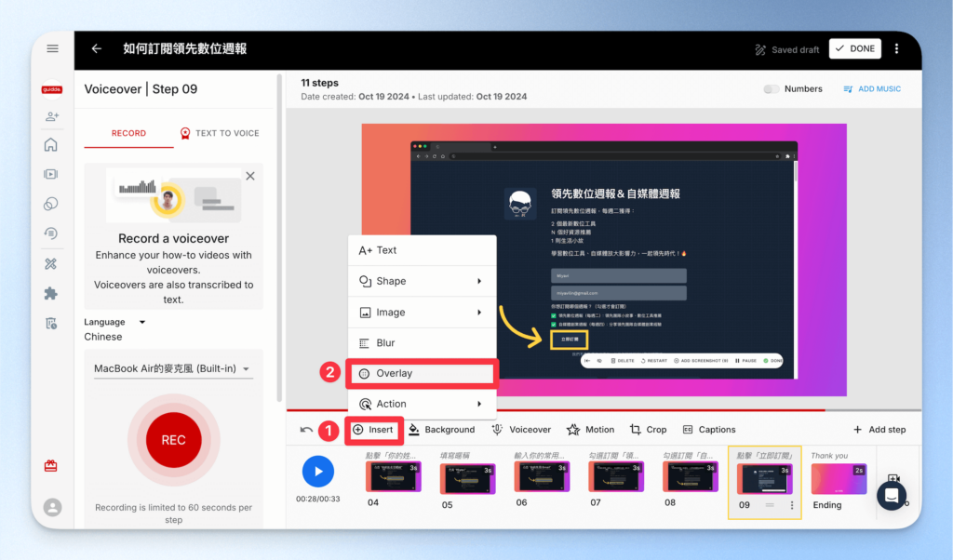The width and height of the screenshot is (953, 560).
Task: Click the Insert toolbar button
Action: [x=374, y=430]
